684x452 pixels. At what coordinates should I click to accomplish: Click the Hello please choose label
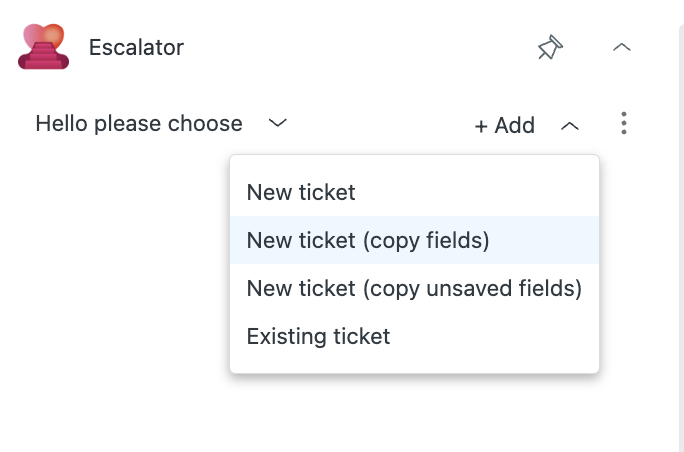coord(139,123)
